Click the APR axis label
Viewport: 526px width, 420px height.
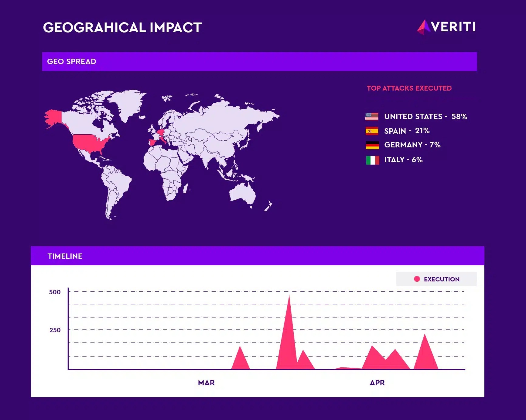[x=377, y=383]
